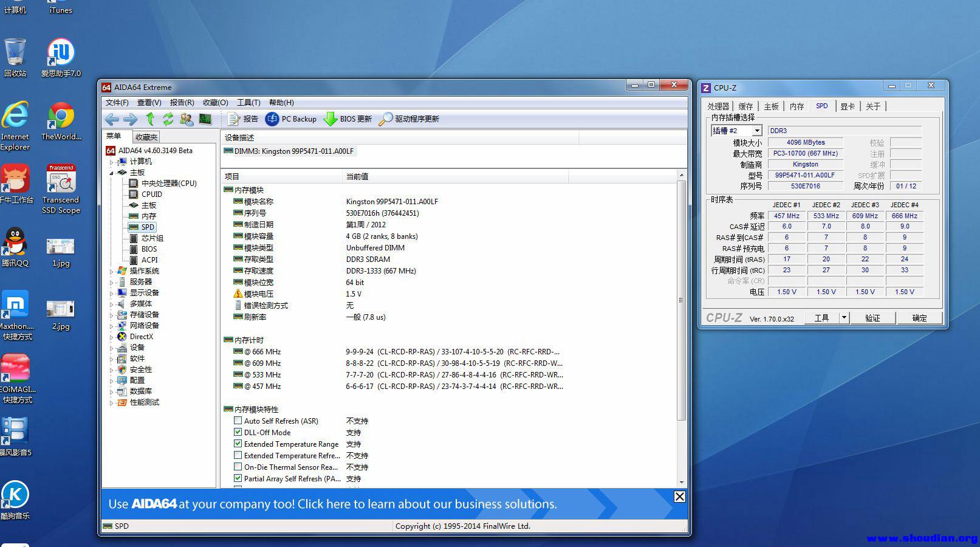The width and height of the screenshot is (980, 547).
Task: Open the 收藏(O) menu
Action: pyautogui.click(x=215, y=103)
